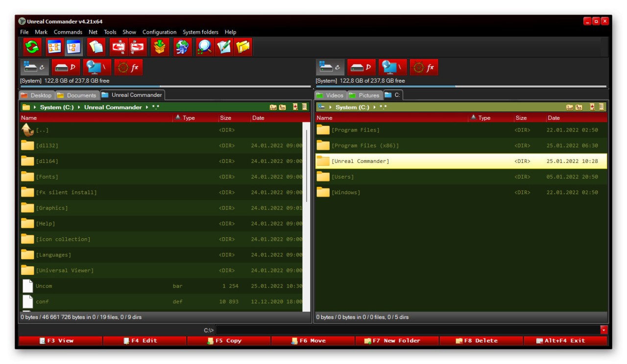Open the command line history dropdown arrow
Screen dimensions: 627x364
pyautogui.click(x=603, y=330)
